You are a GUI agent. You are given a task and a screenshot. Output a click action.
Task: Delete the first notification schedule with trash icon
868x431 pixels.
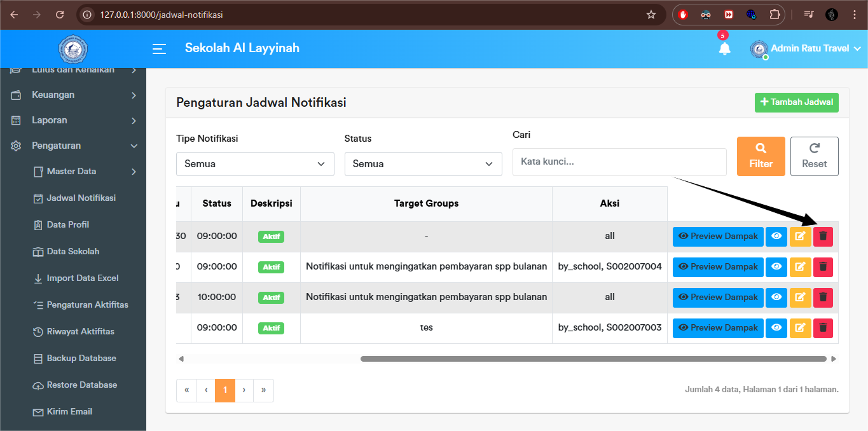tap(823, 236)
